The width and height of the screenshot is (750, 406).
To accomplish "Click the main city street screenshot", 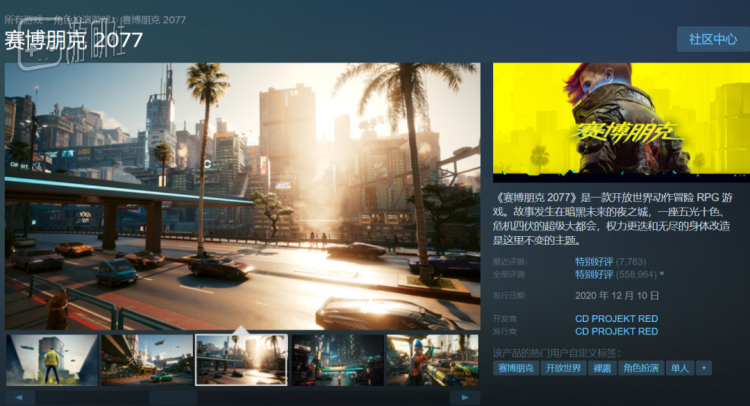I will [x=243, y=196].
